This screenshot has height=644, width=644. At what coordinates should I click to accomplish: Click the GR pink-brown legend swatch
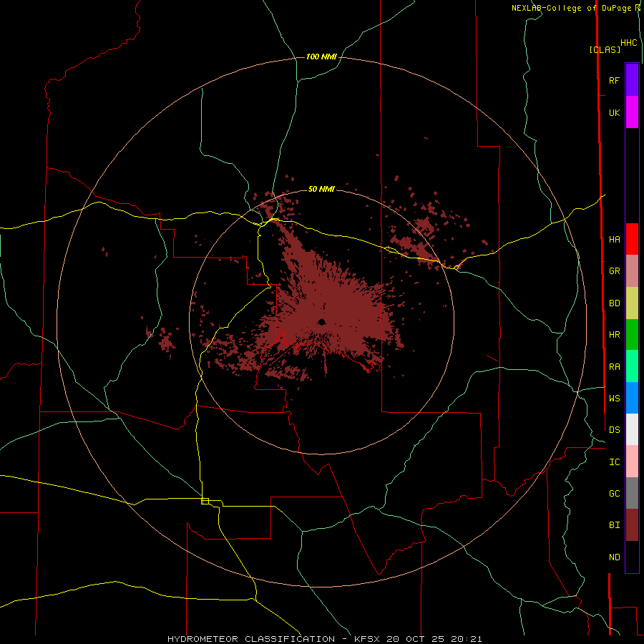click(632, 271)
